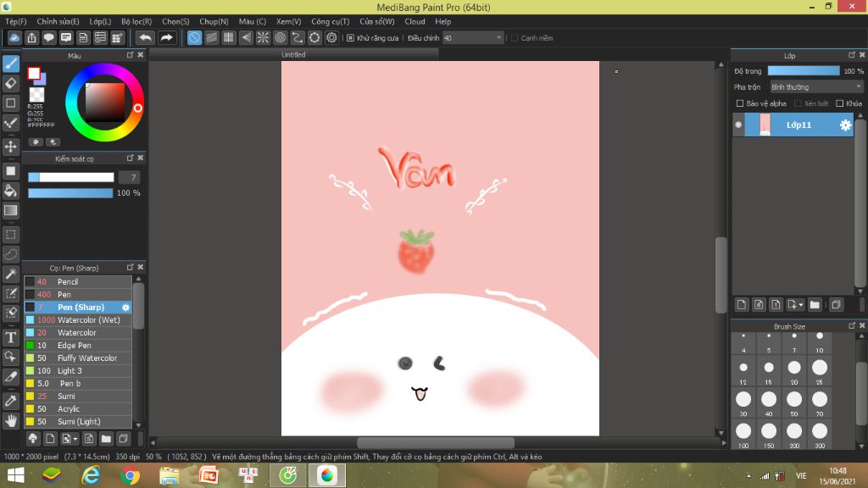The height and width of the screenshot is (488, 868).
Task: Open Google Chrome from taskbar
Action: pos(130,475)
